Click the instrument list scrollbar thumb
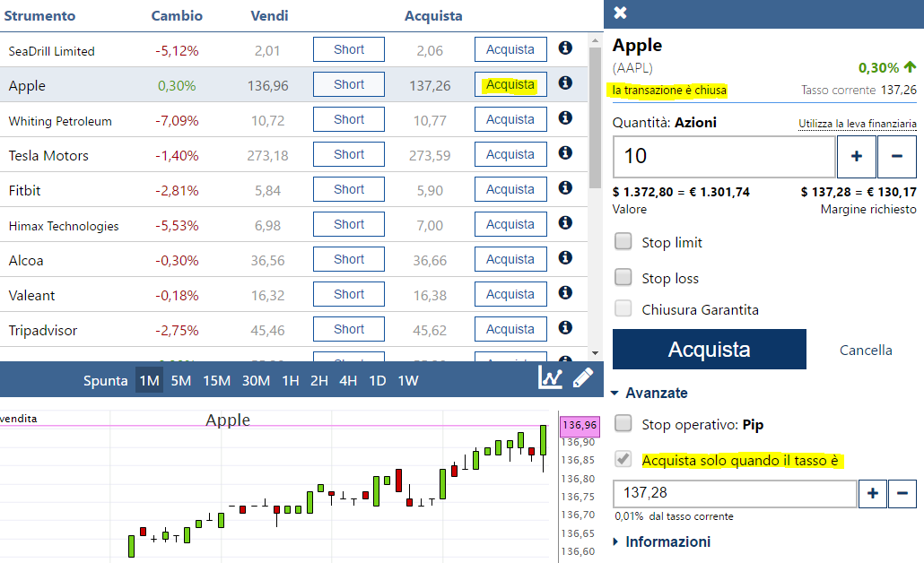The width and height of the screenshot is (924, 563). tap(595, 117)
